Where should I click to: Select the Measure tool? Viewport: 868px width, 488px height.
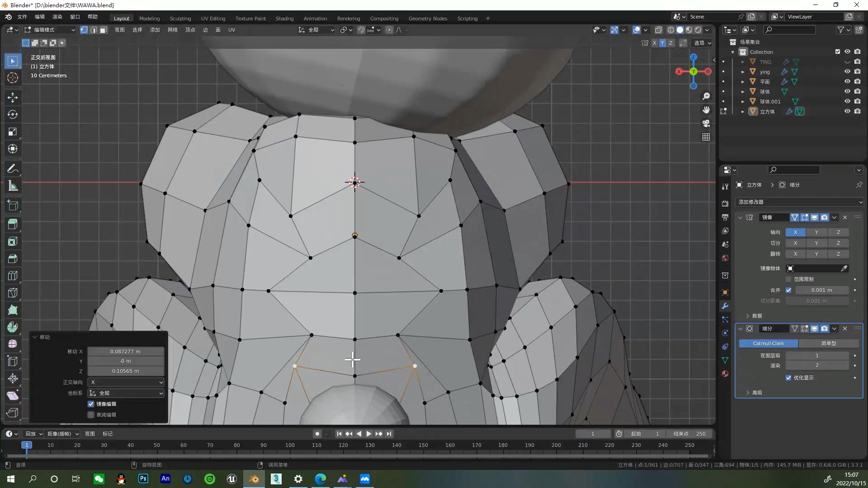pos(13,186)
